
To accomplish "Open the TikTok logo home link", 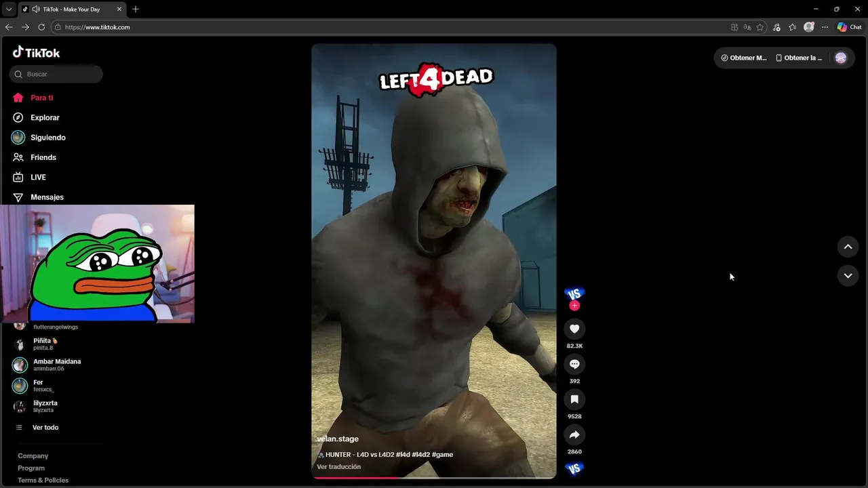I will pyautogui.click(x=36, y=52).
